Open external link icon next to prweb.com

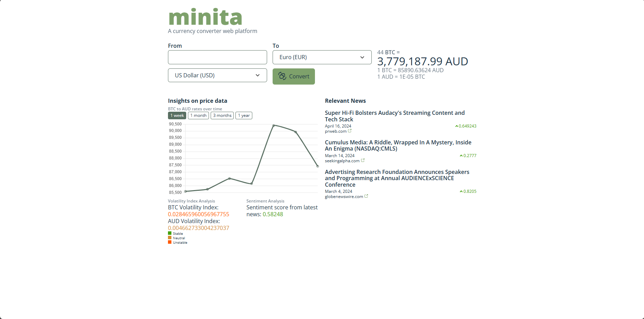(350, 131)
